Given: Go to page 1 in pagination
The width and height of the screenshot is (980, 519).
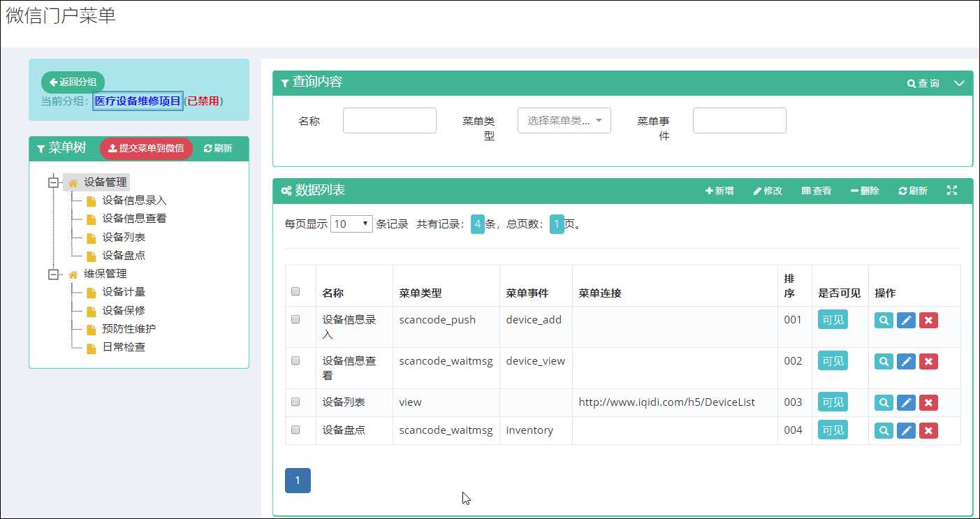Looking at the screenshot, I should (x=298, y=480).
